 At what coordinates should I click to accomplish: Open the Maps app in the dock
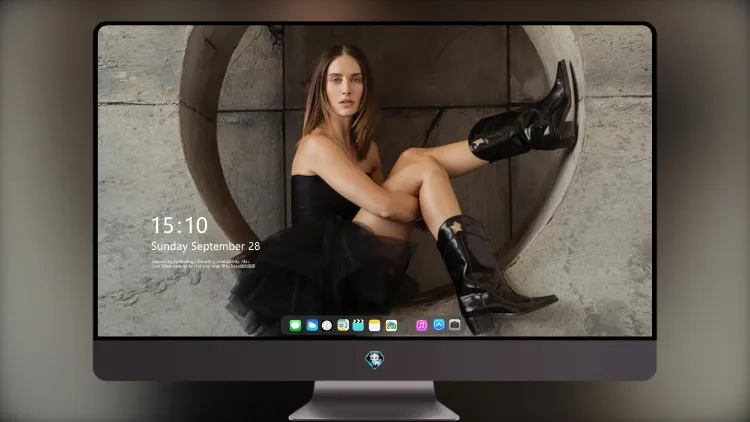[x=343, y=326]
